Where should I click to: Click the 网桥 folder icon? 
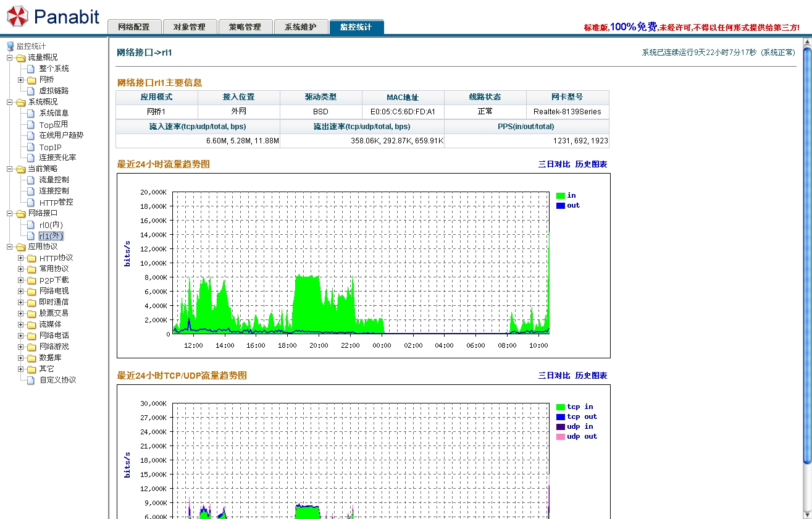31,80
